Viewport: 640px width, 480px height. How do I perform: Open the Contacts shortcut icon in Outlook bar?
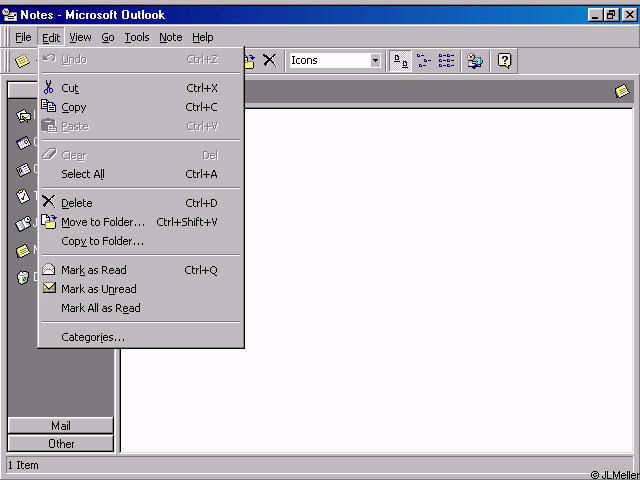click(x=23, y=170)
